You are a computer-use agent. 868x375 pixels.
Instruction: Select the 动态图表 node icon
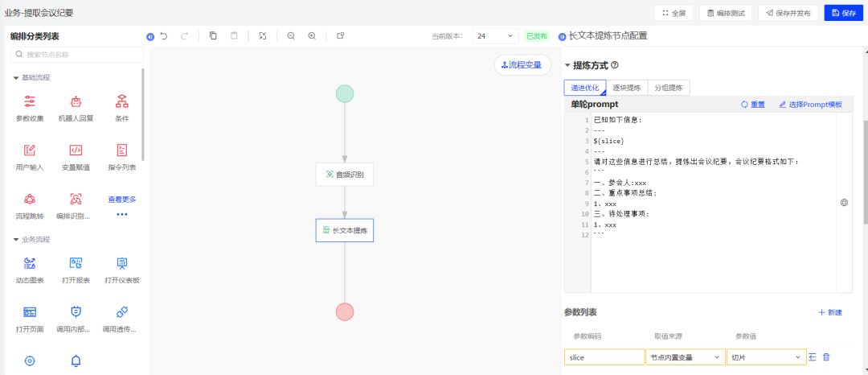(x=30, y=263)
